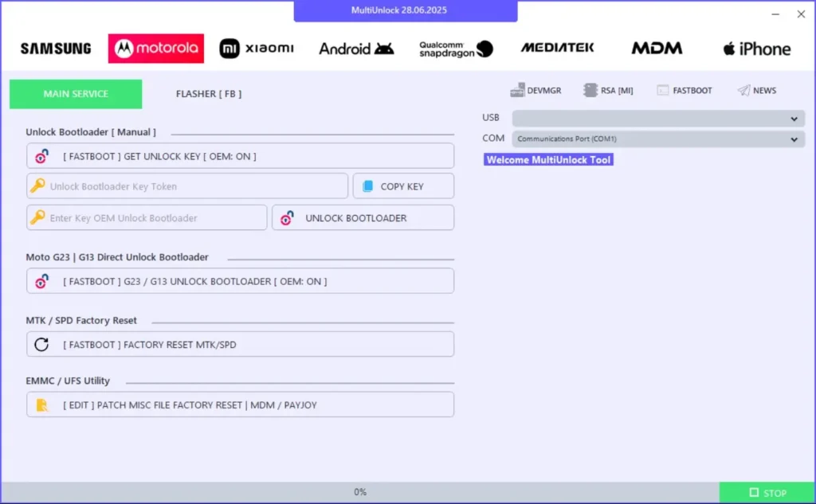Click Welcome MultiUnlock Tool log text

548,160
